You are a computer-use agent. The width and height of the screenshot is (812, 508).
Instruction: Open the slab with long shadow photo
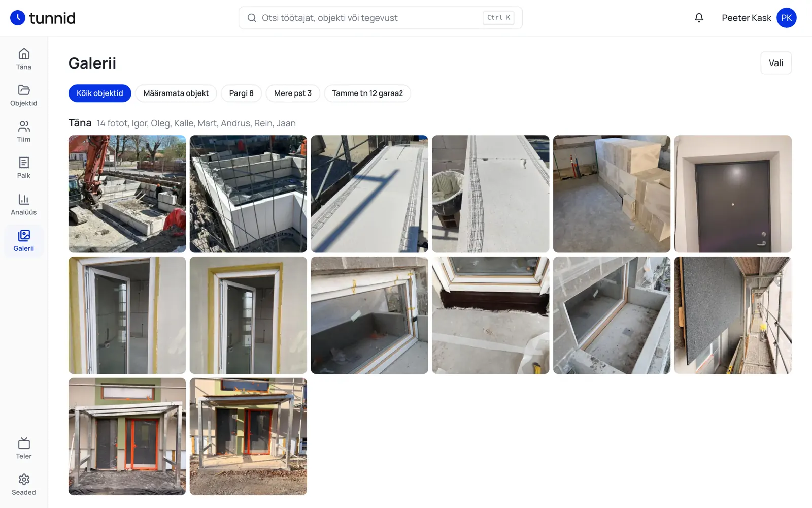pyautogui.click(x=369, y=194)
